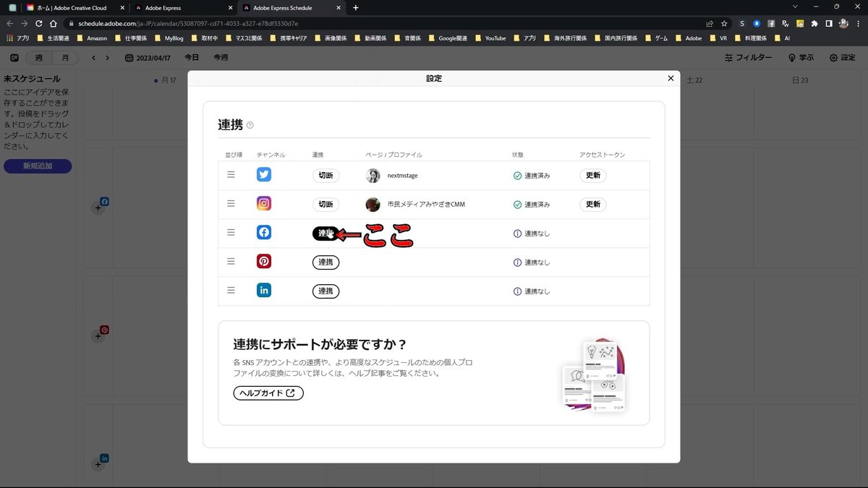Open the ヘルプガイド help guide link

click(268, 393)
